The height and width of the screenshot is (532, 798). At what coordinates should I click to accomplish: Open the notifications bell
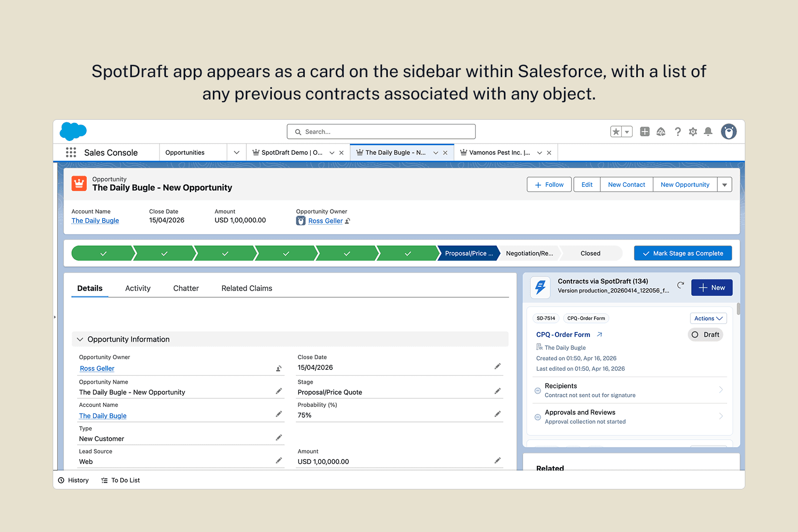708,131
